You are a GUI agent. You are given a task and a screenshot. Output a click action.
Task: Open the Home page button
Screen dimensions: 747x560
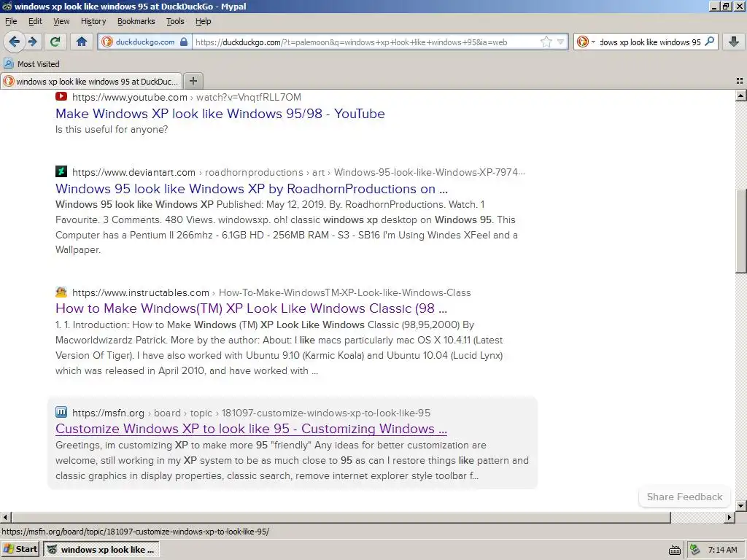(x=82, y=42)
